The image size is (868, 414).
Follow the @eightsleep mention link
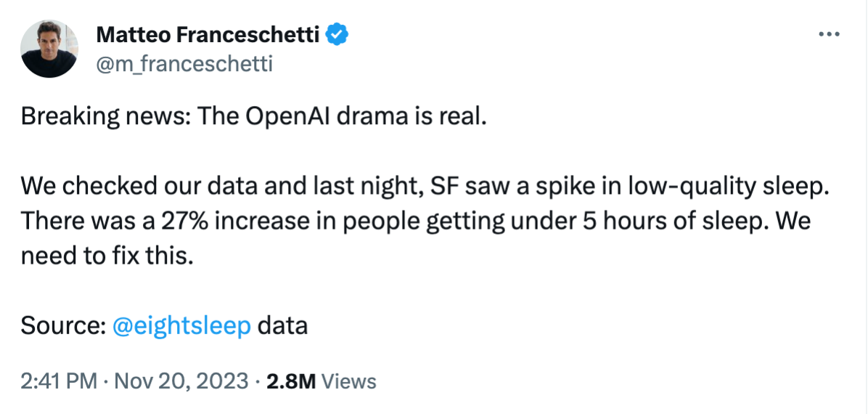(x=181, y=326)
